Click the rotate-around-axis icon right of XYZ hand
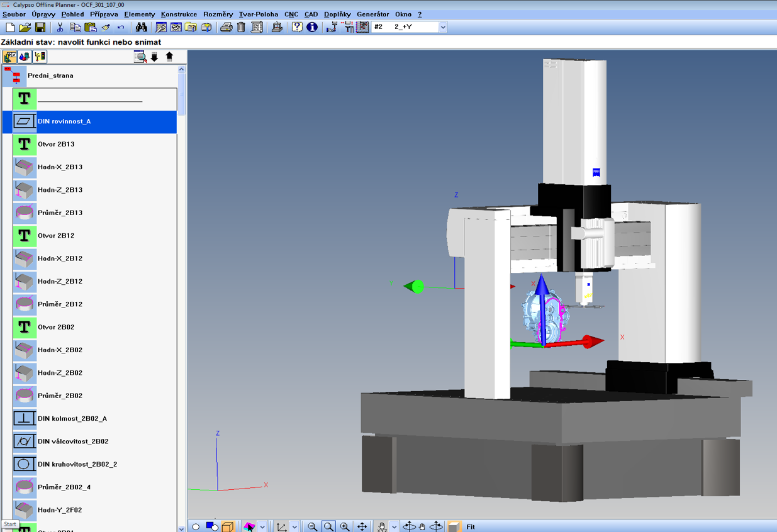The image size is (777, 532). point(409,526)
